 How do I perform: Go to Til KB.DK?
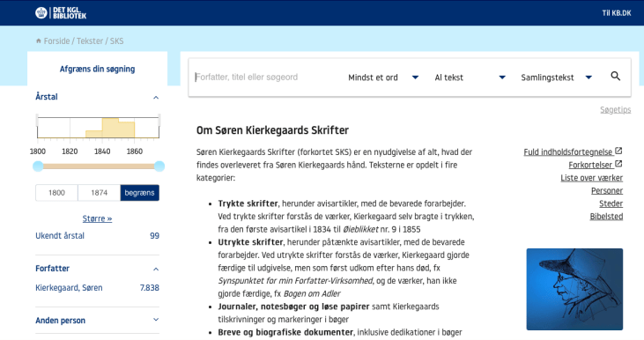(x=617, y=12)
